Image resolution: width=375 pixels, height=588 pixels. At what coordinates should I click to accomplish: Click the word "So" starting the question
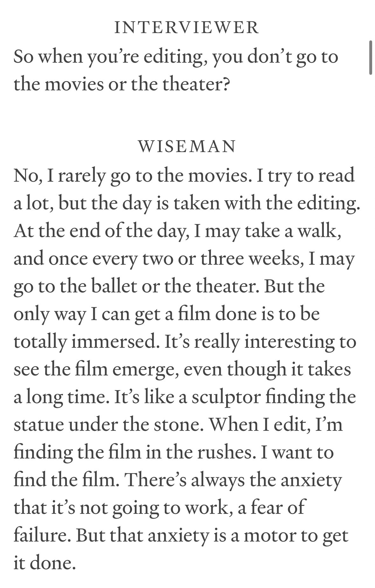click(23, 57)
